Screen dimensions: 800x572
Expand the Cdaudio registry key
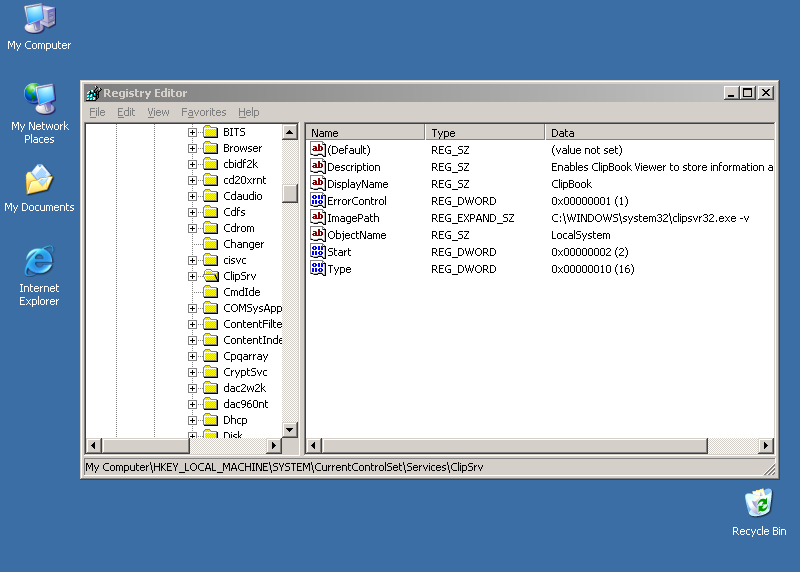[192, 196]
